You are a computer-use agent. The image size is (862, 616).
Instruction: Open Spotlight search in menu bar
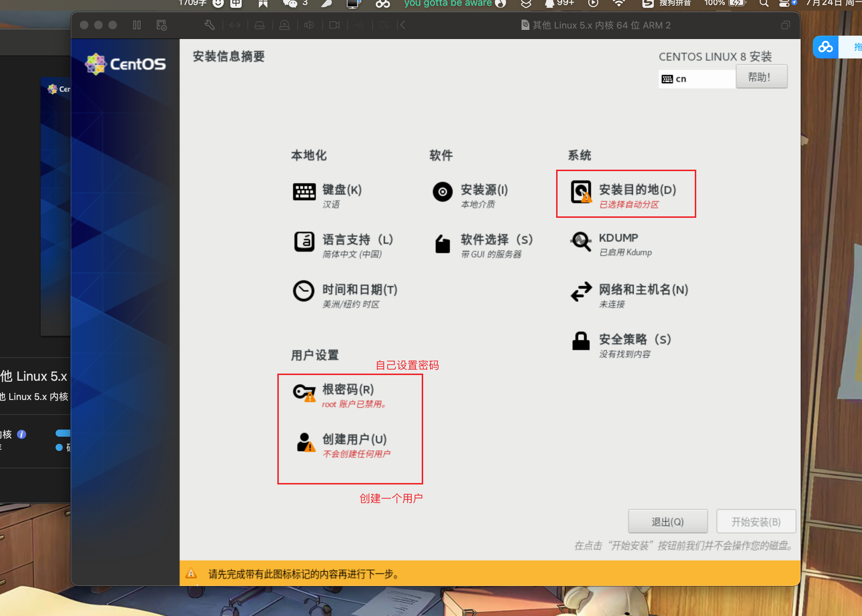(764, 4)
